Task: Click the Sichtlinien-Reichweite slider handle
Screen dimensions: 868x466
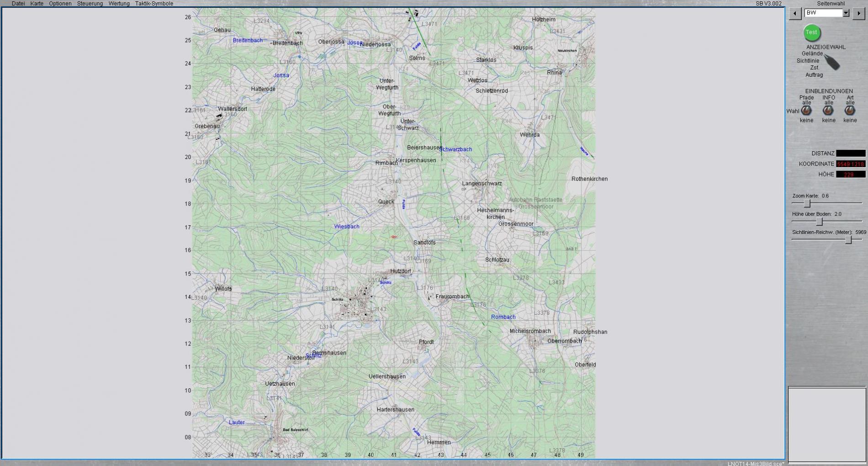Action: 848,240
